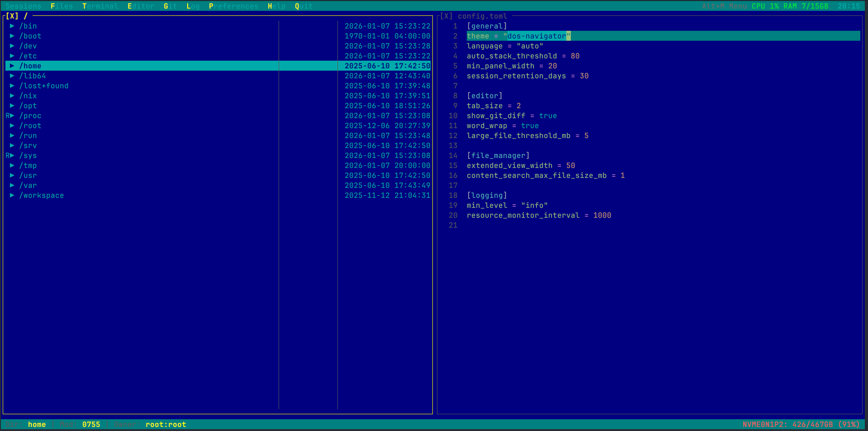
Task: Select the /lost+found tree entry
Action: coord(43,86)
